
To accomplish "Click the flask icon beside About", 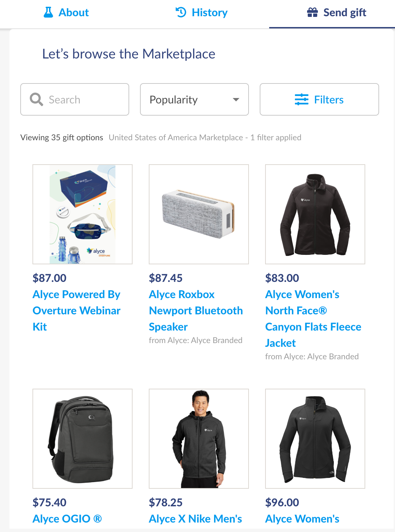I will point(48,13).
